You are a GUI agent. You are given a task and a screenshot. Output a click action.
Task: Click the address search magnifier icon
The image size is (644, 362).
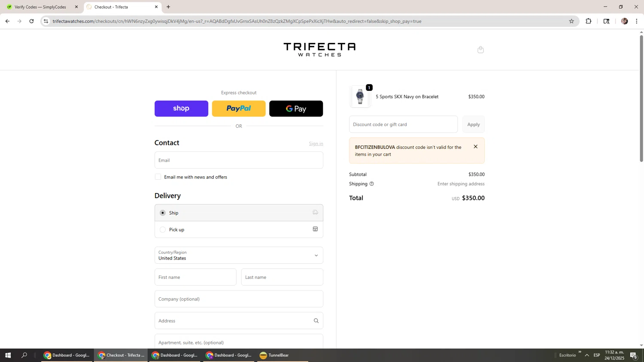tap(316, 321)
